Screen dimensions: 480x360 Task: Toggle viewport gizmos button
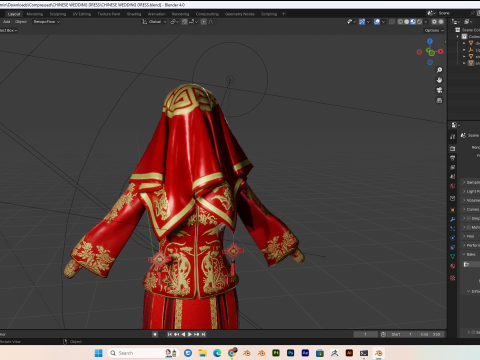pyautogui.click(x=362, y=22)
